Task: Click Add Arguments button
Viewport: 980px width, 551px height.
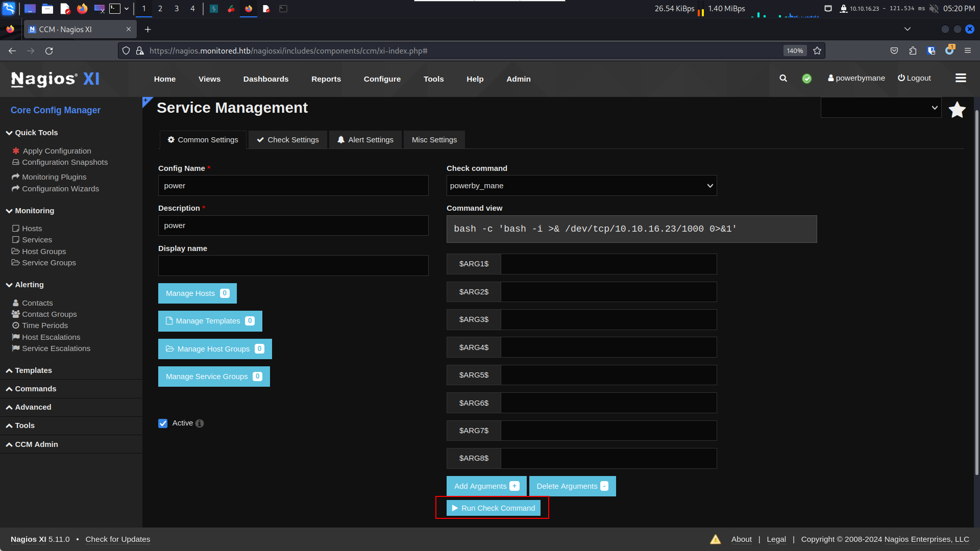Action: [486, 486]
